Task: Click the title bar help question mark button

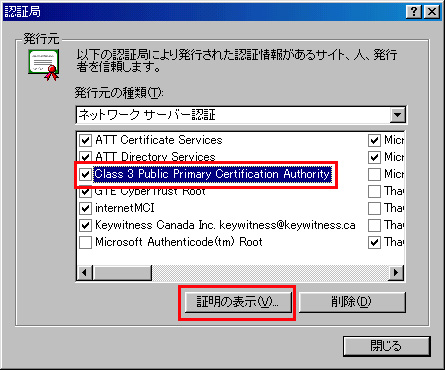Action: click(x=414, y=12)
